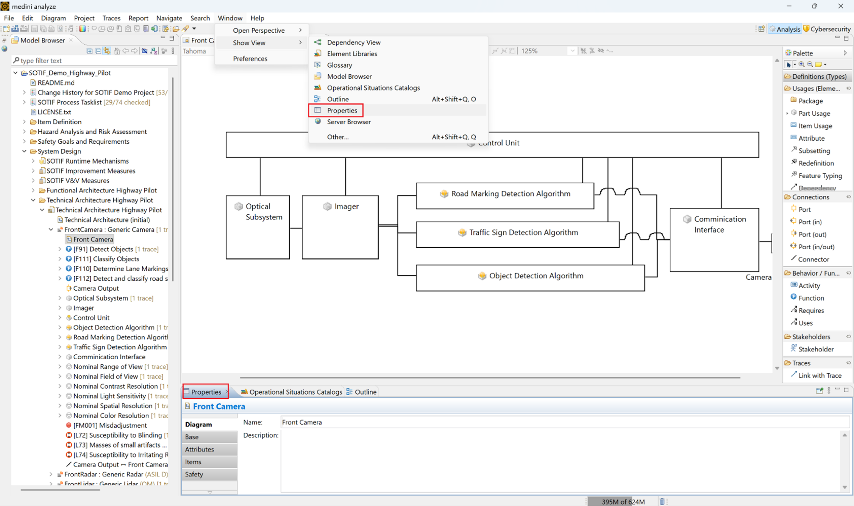This screenshot has width=854, height=506.
Task: Select Item Usage tool in Palette
Action: (x=811, y=126)
